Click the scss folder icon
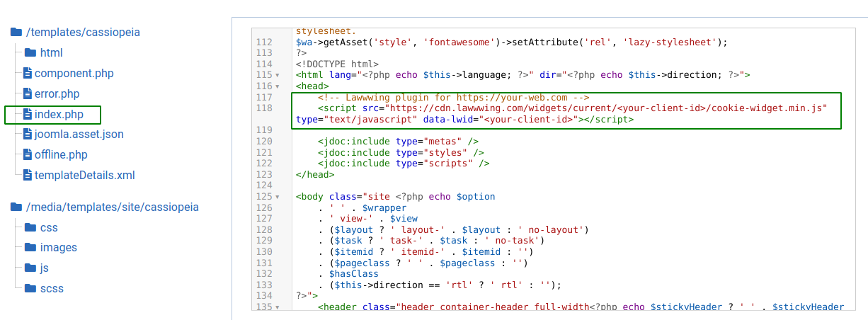Screen dimensions: 868x320 (30, 288)
